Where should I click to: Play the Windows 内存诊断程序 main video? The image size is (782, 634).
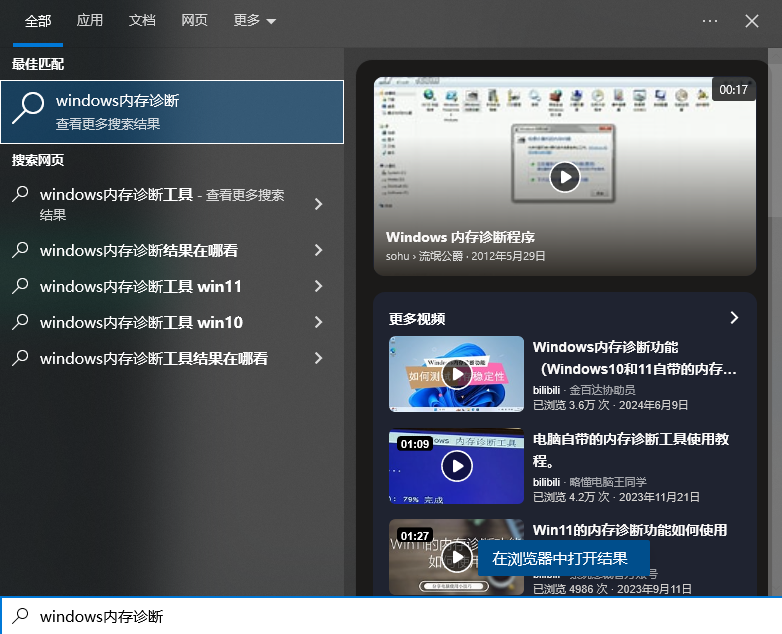[565, 177]
